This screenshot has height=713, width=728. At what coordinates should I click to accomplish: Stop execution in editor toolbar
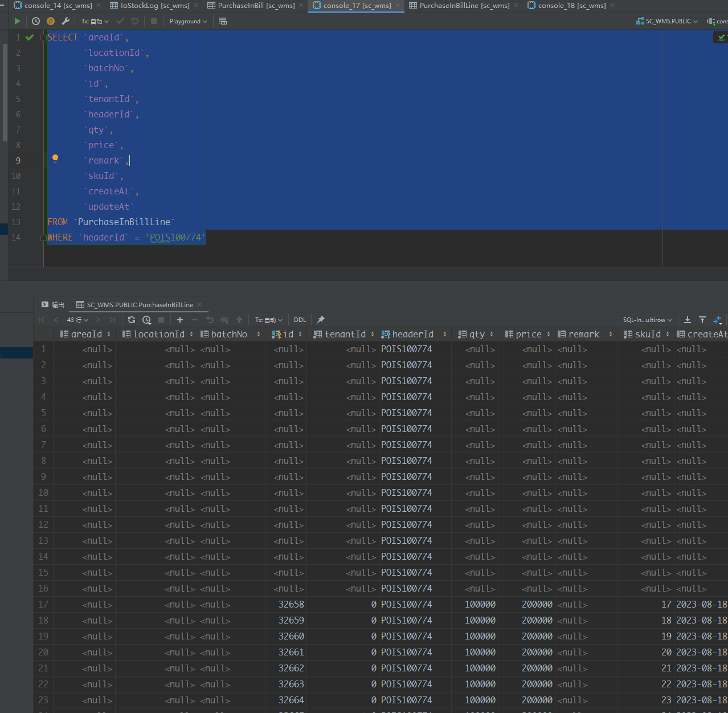(154, 21)
